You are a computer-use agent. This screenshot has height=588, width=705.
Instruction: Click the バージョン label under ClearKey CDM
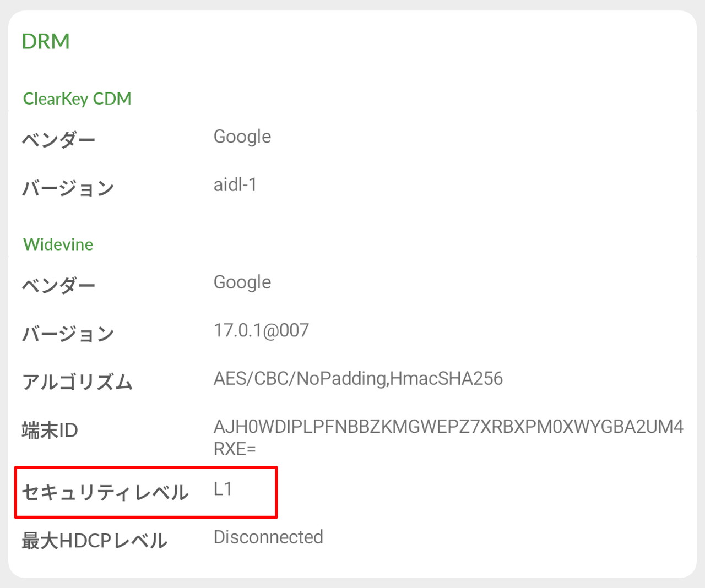click(x=68, y=188)
